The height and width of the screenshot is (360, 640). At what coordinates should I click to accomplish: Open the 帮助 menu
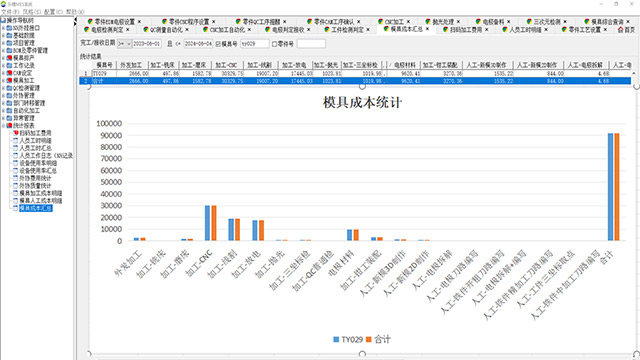point(75,12)
